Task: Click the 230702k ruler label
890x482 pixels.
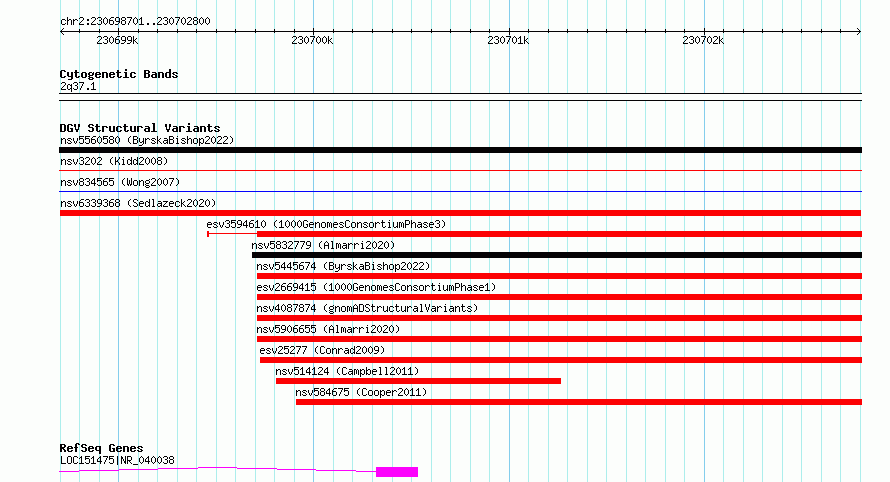Action: tap(703, 41)
